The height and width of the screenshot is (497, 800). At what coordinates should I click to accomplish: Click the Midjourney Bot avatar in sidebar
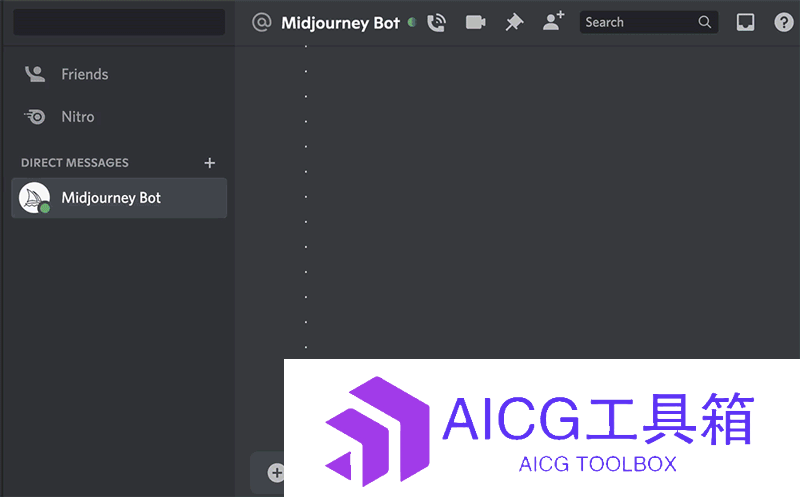pyautogui.click(x=35, y=198)
